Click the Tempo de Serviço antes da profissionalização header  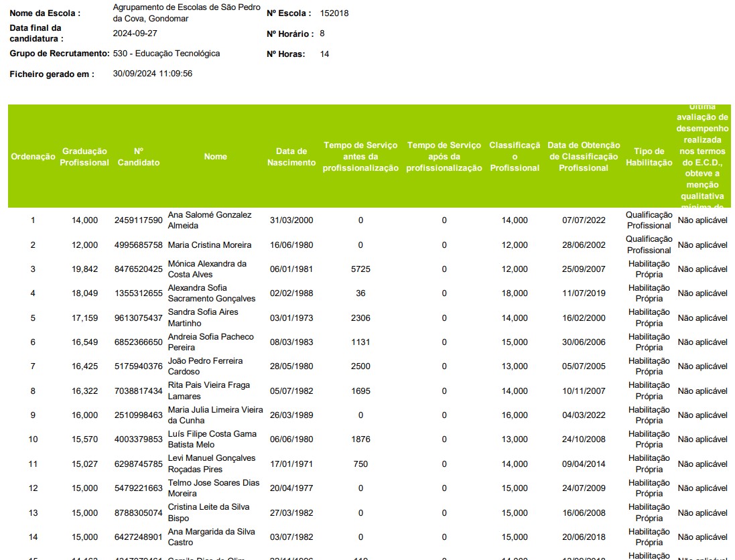[x=360, y=157]
